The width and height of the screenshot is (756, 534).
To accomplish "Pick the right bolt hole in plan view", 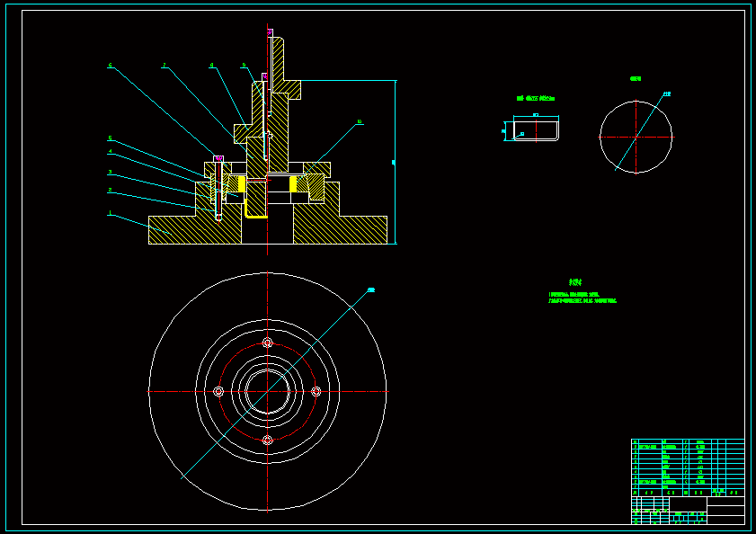I will (316, 392).
